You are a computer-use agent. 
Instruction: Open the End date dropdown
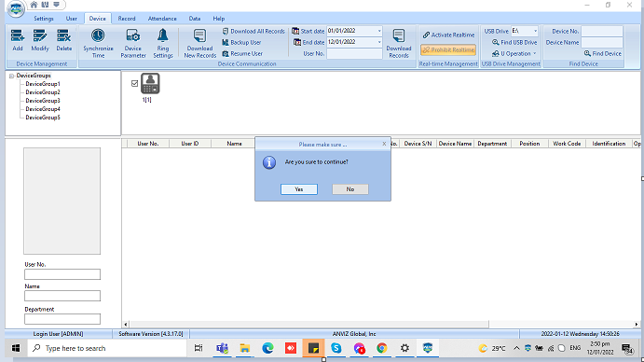tap(379, 42)
